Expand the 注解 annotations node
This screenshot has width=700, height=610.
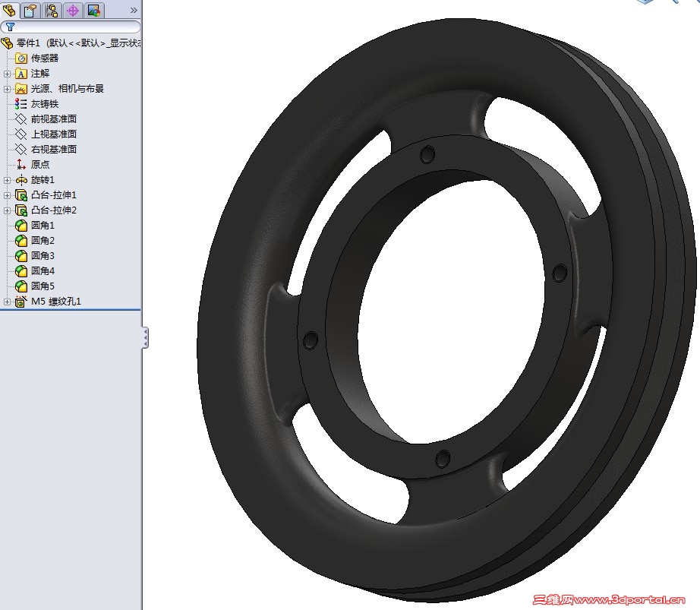click(7, 74)
